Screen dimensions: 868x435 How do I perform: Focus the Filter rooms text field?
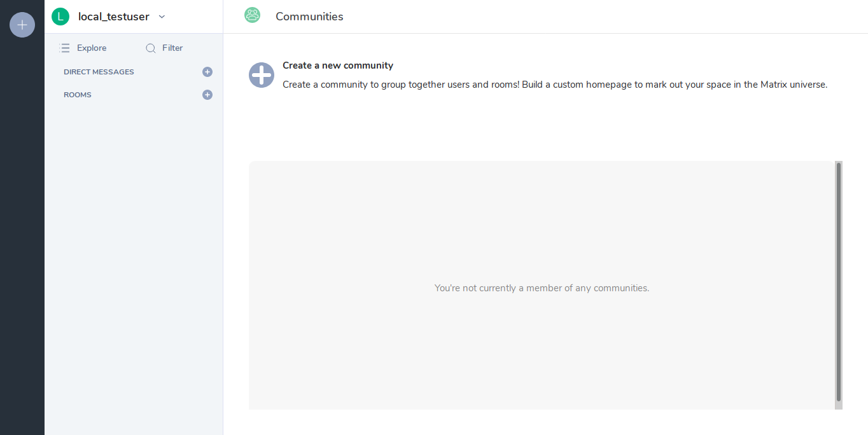[172, 48]
